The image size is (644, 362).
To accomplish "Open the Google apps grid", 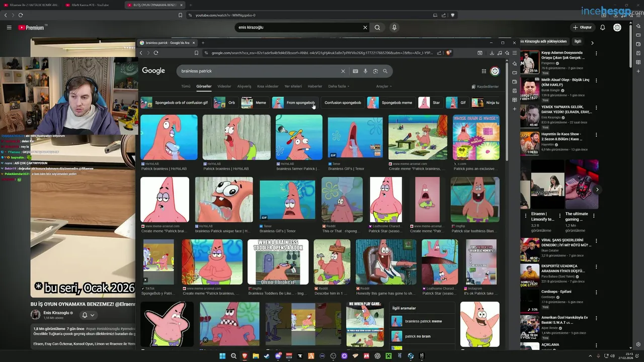I will [x=484, y=71].
